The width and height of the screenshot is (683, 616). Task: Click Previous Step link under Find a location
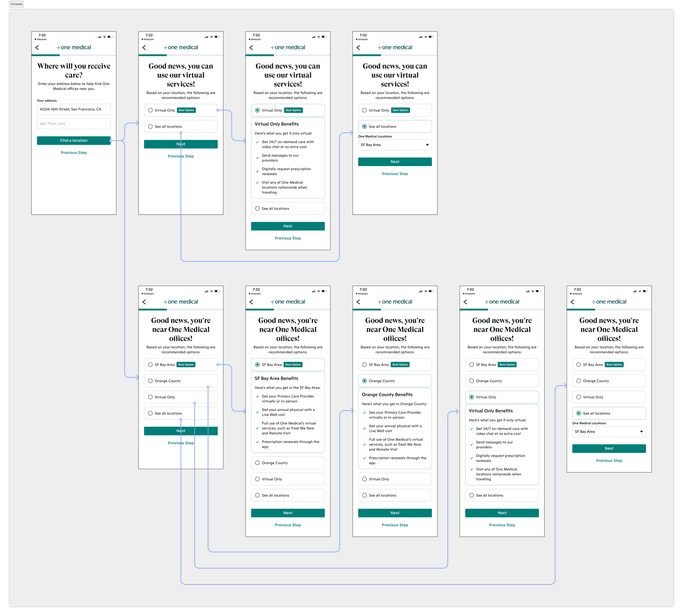(x=74, y=153)
